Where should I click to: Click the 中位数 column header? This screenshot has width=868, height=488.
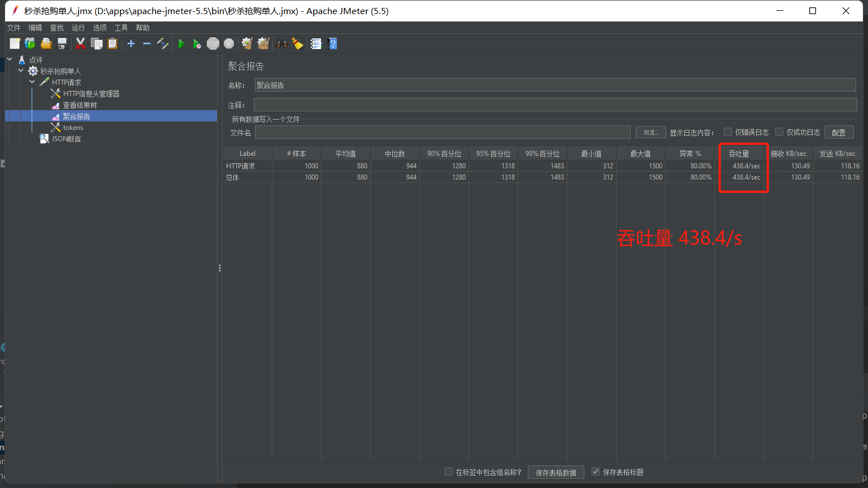pyautogui.click(x=395, y=153)
